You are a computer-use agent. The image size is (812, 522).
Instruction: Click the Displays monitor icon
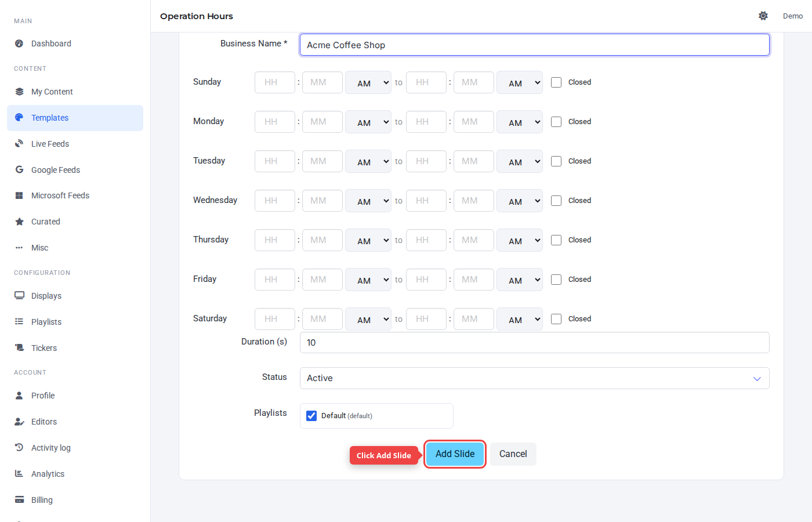pos(19,296)
